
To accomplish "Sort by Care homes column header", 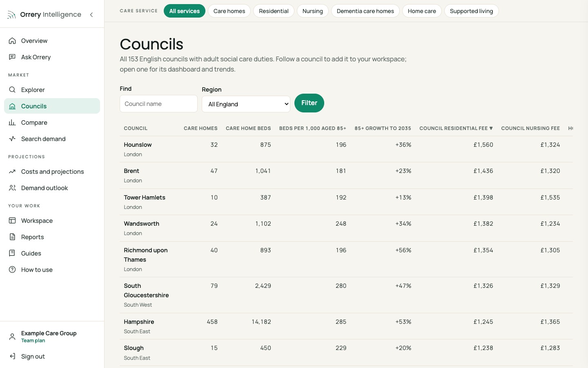I will coord(200,128).
